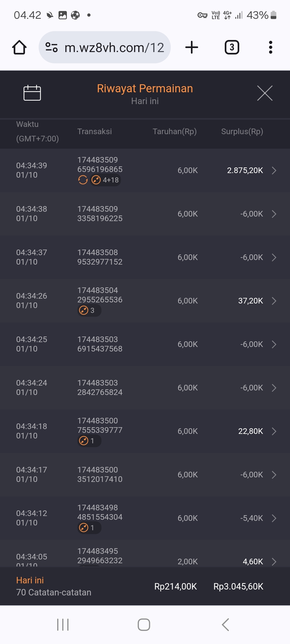Tap the browser home icon
The image size is (290, 644).
click(x=19, y=47)
